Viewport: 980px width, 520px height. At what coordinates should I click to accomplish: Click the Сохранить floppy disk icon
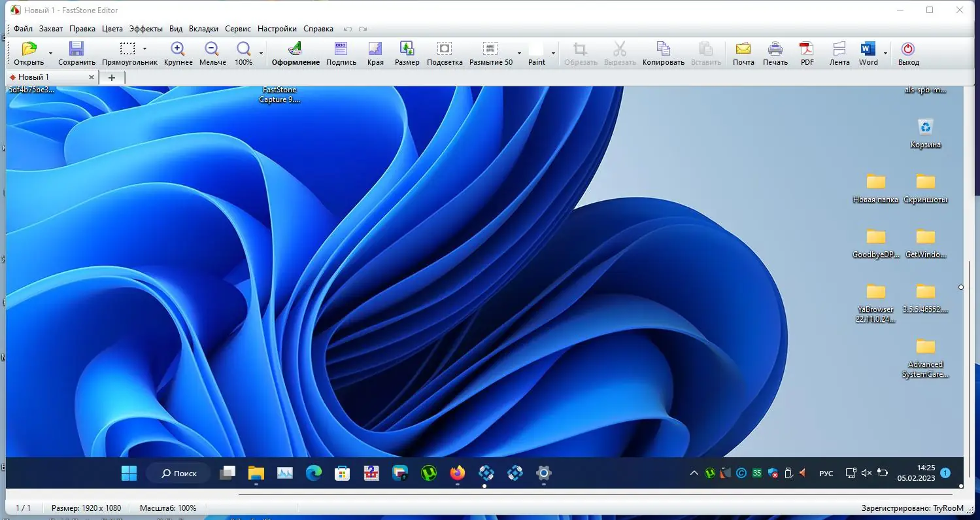coord(76,49)
